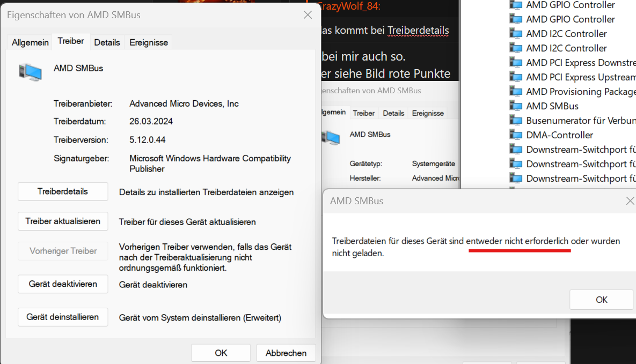
Task: Switch to the Allgemein tab in front dialog
Action: click(x=30, y=42)
